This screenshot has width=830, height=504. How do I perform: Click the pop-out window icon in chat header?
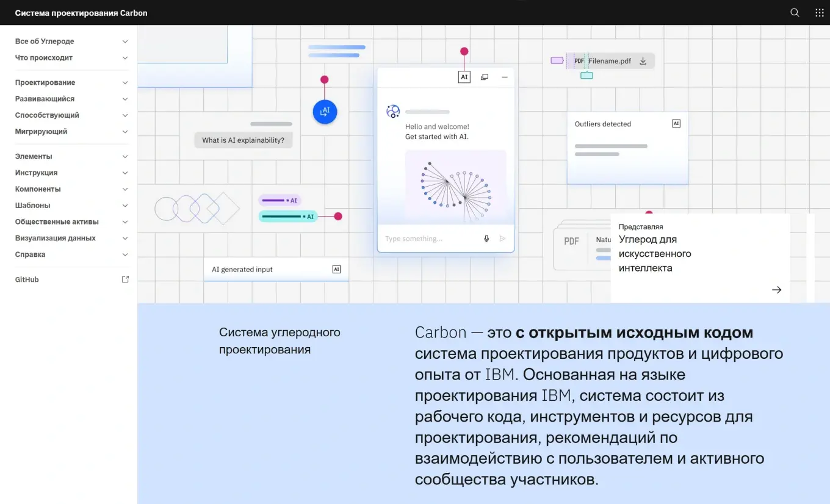[x=485, y=77]
